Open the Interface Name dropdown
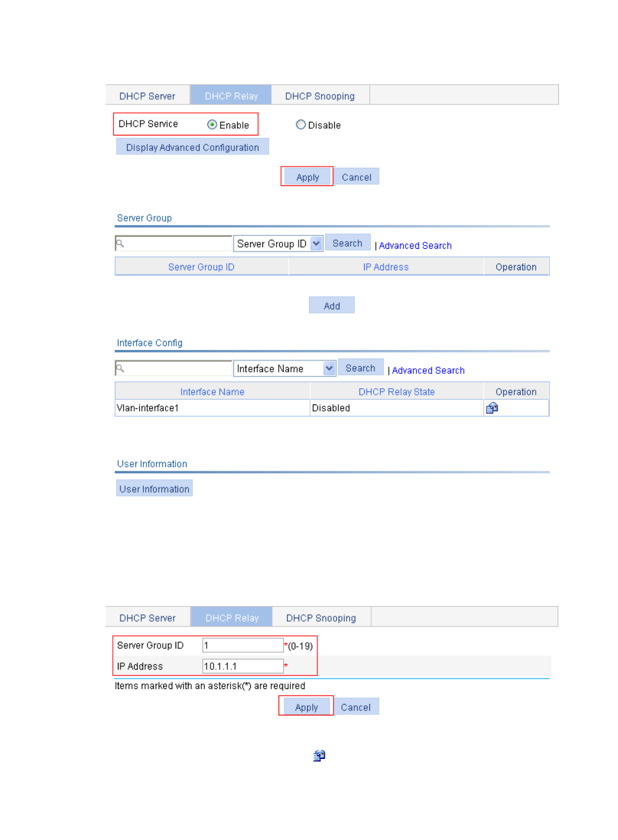Image resolution: width=618 pixels, height=840 pixels. pyautogui.click(x=328, y=369)
